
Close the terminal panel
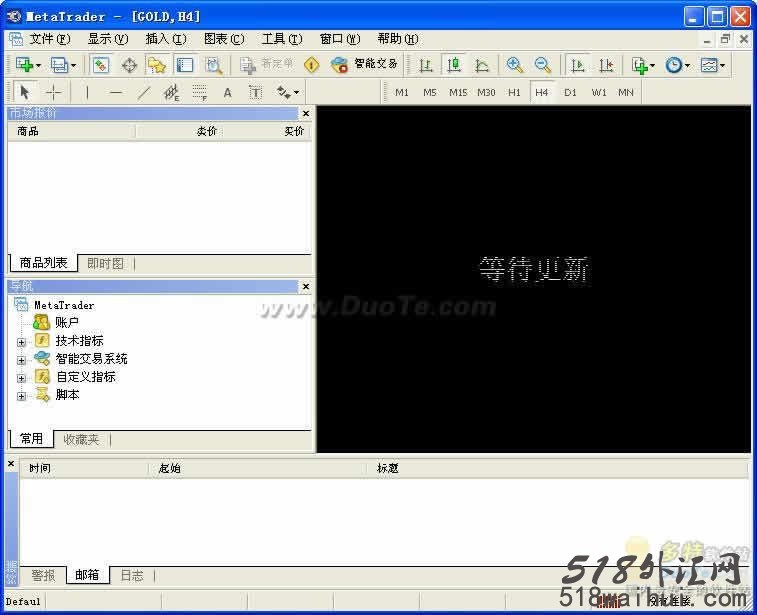coord(11,464)
